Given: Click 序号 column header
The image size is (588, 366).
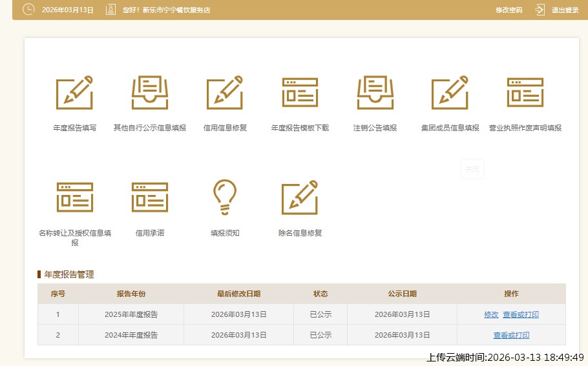Looking at the screenshot, I should coord(58,294).
